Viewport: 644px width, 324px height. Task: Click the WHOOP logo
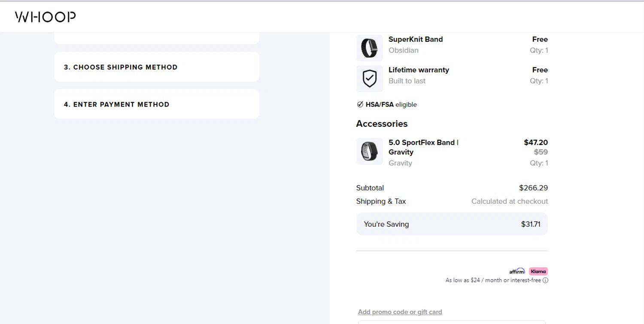coord(46,17)
